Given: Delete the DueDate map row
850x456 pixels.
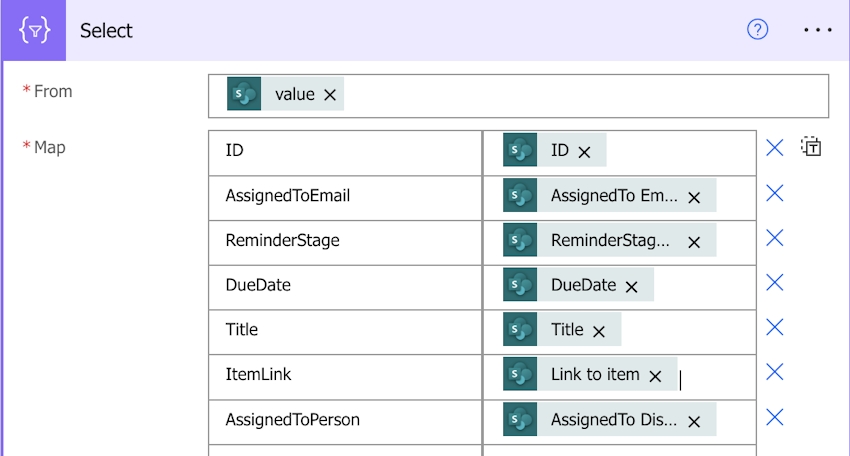Looking at the screenshot, I should [x=774, y=283].
